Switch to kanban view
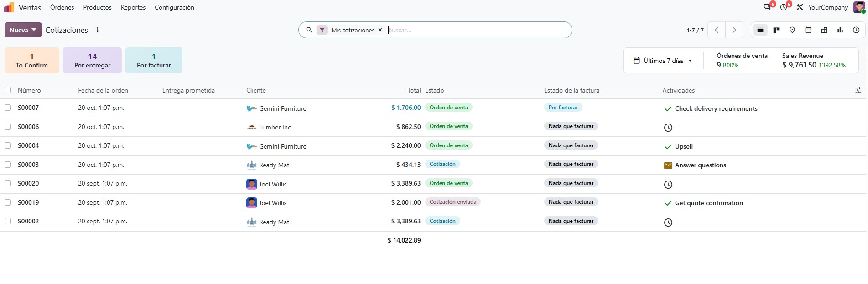This screenshot has height=284, width=868. pyautogui.click(x=776, y=30)
